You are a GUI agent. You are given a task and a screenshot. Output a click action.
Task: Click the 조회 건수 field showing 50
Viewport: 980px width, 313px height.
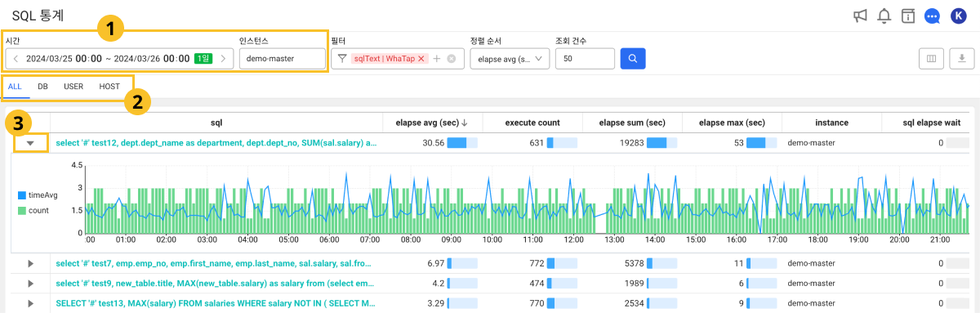[x=585, y=58]
